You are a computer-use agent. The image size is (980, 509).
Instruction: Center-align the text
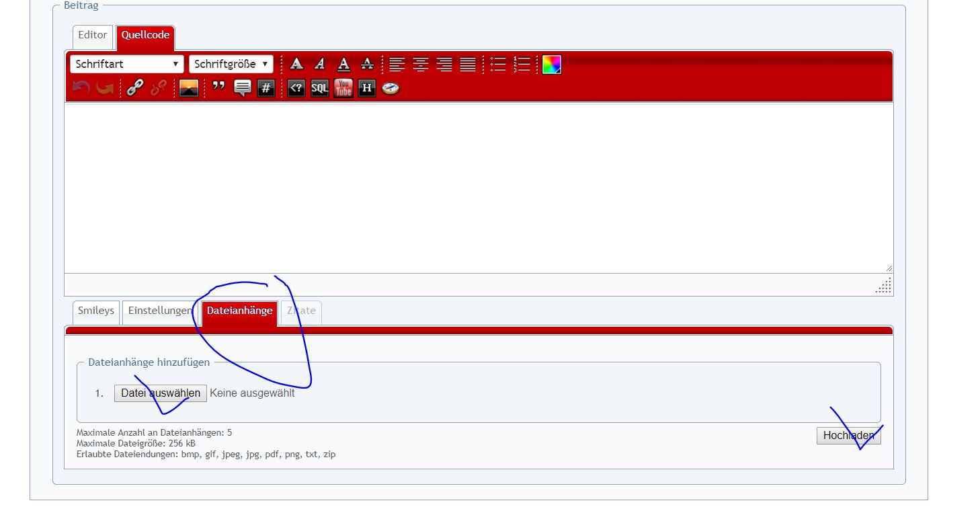(x=421, y=65)
